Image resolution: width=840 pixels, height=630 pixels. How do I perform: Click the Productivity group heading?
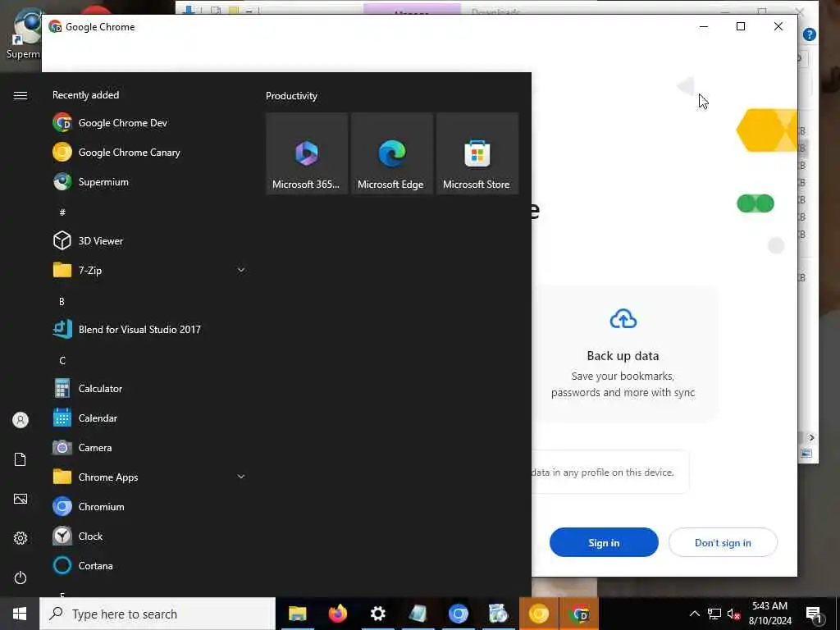click(x=291, y=96)
